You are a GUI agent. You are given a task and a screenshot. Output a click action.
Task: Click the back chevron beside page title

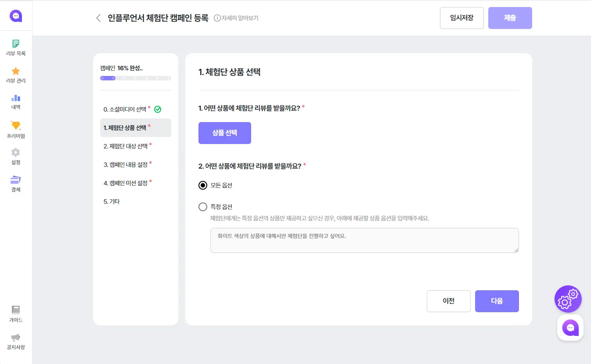coord(98,18)
